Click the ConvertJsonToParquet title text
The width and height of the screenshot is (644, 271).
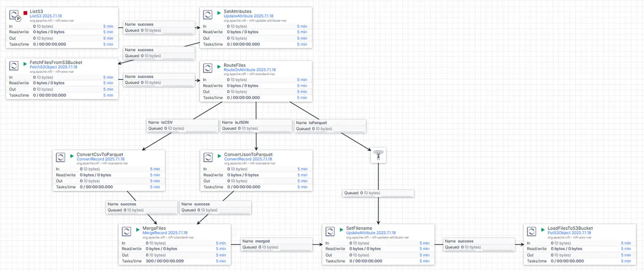pos(248,154)
